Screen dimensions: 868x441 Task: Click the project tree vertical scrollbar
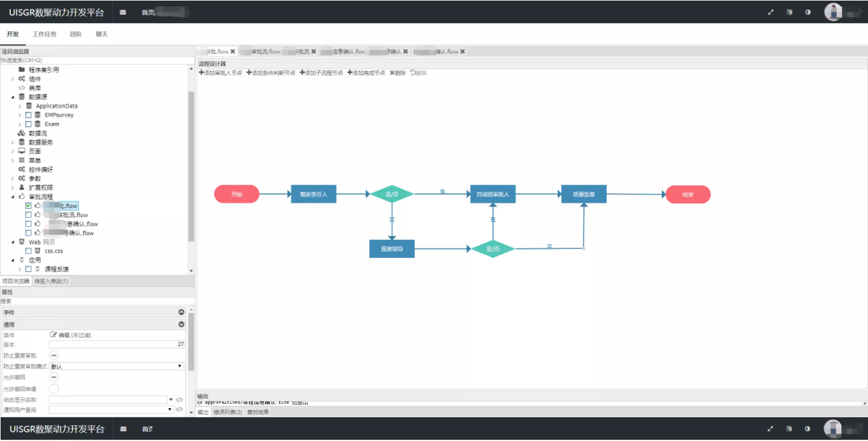tap(192, 167)
